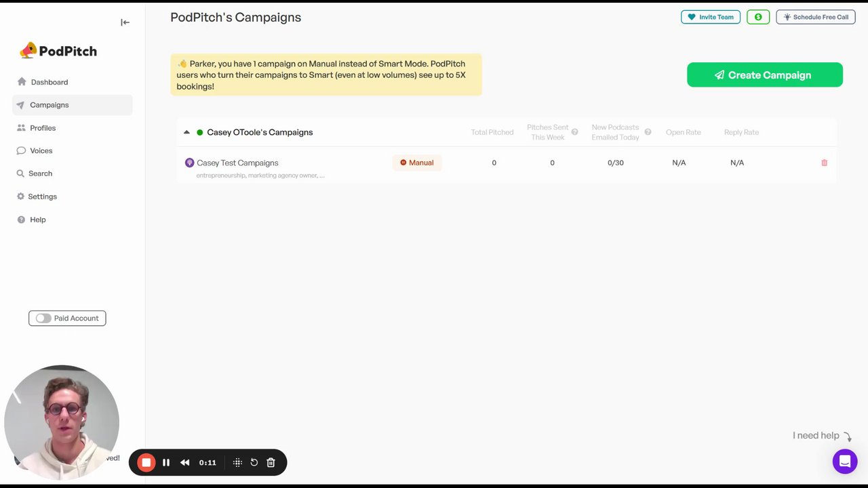Click the Pitches Sent This Week info icon

coord(574,132)
